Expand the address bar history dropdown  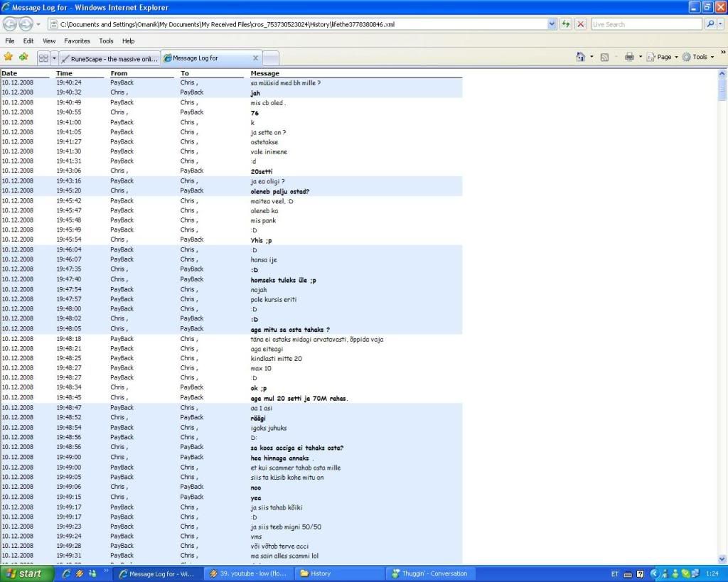(x=552, y=24)
